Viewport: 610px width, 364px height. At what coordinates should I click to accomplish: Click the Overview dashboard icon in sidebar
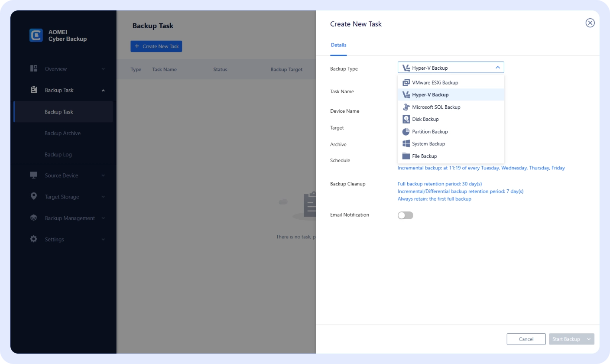click(34, 68)
